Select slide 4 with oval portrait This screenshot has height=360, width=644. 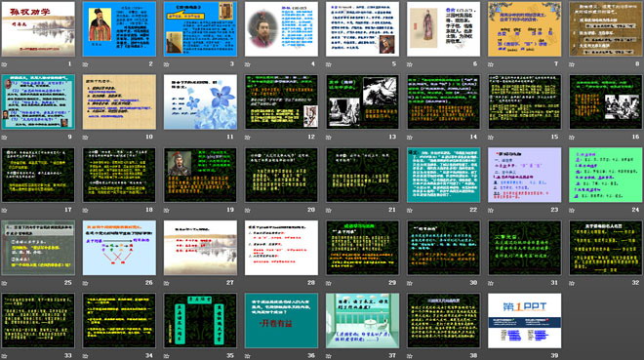pos(281,28)
